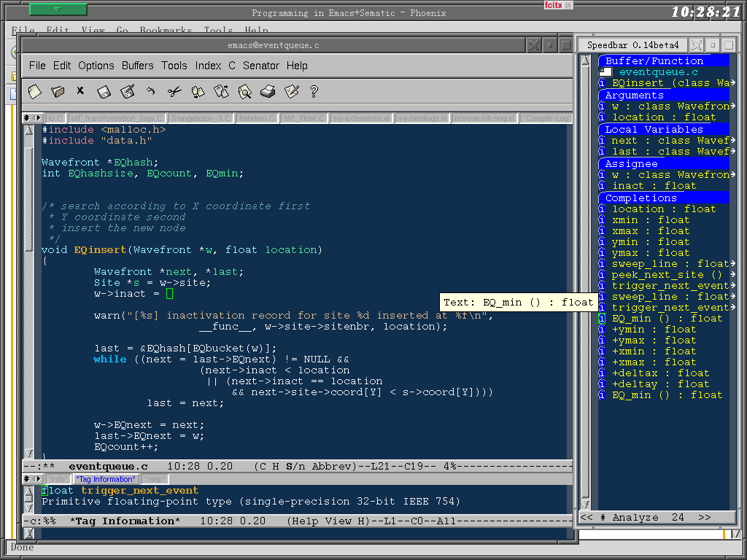This screenshot has height=560, width=747.
Task: Click the << button beside Analyze
Action: click(x=587, y=518)
